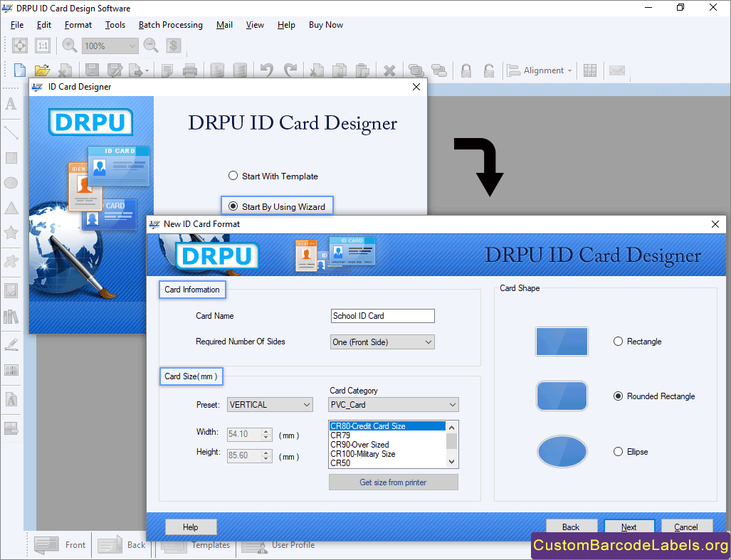Close the New ID Card Format dialog

pos(715,224)
